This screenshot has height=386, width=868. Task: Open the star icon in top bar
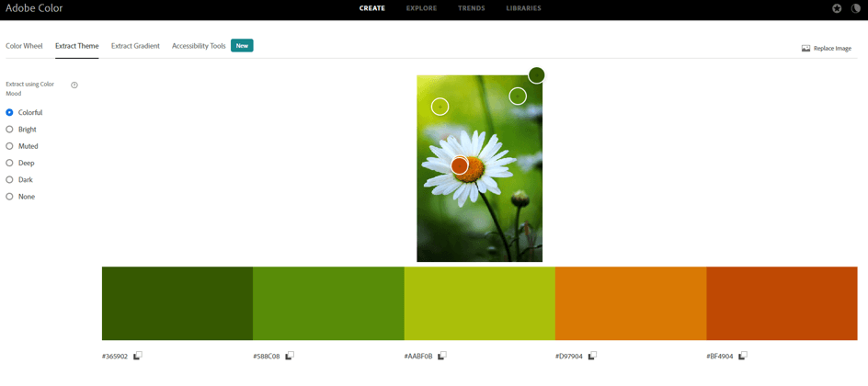tap(837, 8)
